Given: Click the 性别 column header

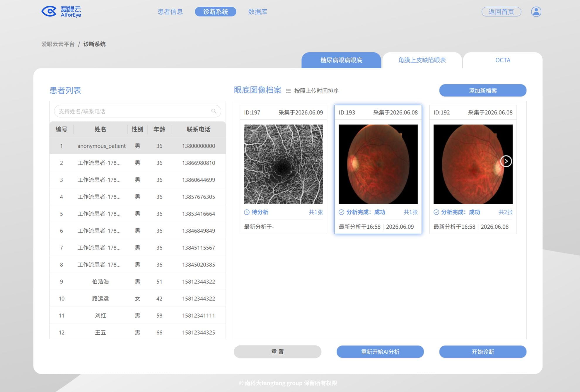Looking at the screenshot, I should pyautogui.click(x=137, y=129).
